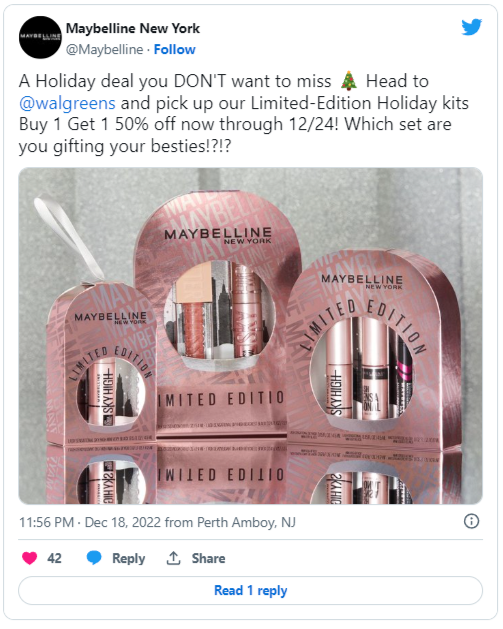503x629 pixels.
Task: Click the Share text label
Action: pyautogui.click(x=208, y=558)
